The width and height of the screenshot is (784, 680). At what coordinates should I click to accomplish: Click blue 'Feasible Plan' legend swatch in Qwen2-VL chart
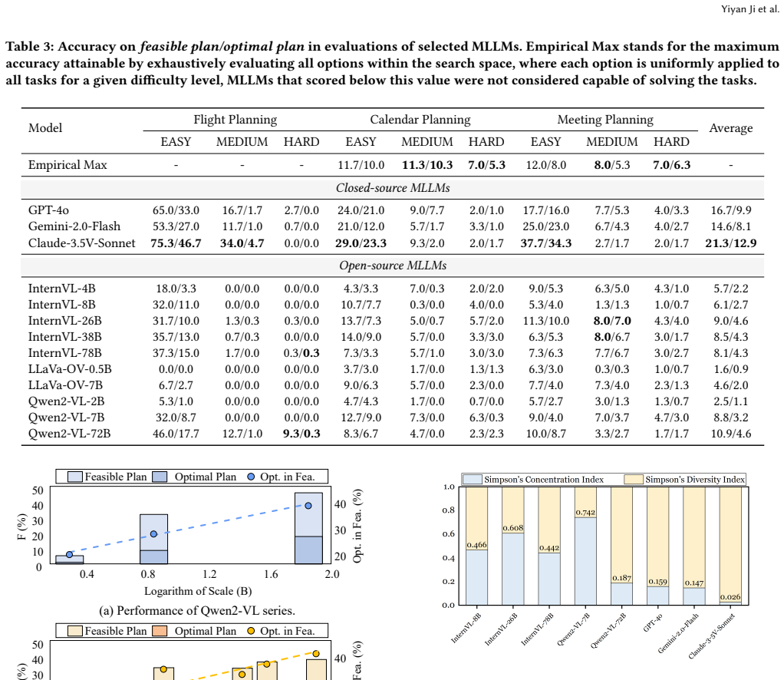tap(75, 477)
